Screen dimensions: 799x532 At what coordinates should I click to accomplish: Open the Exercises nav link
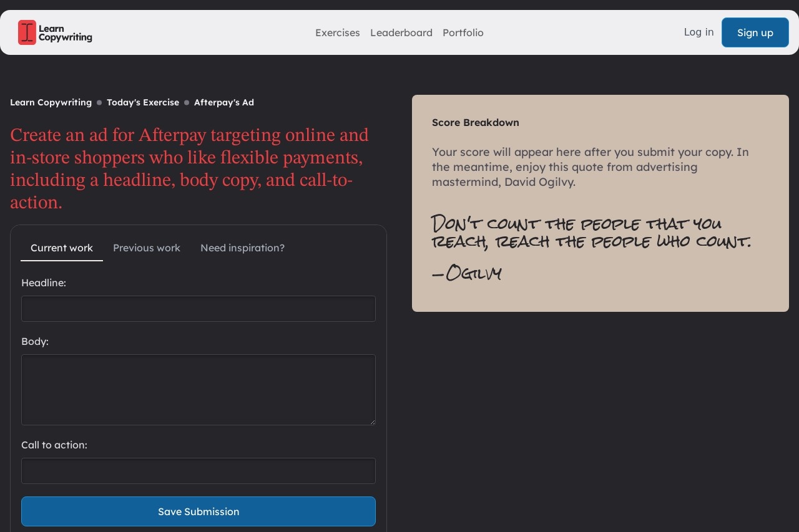pos(338,32)
